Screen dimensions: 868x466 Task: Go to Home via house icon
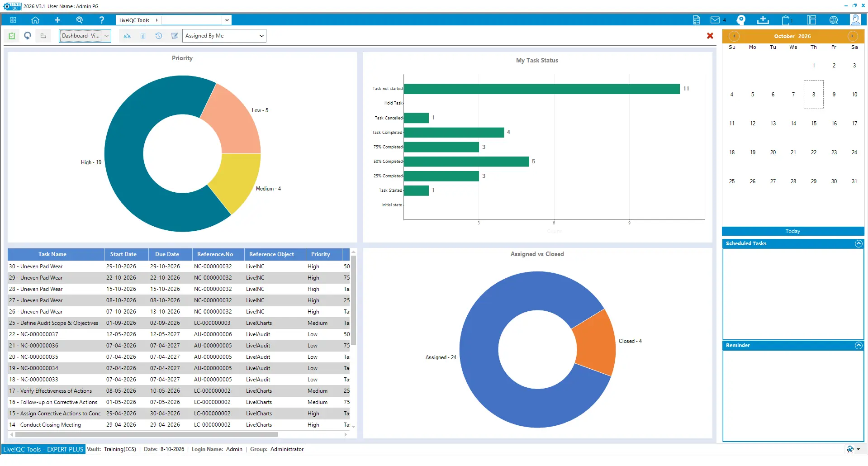(35, 20)
